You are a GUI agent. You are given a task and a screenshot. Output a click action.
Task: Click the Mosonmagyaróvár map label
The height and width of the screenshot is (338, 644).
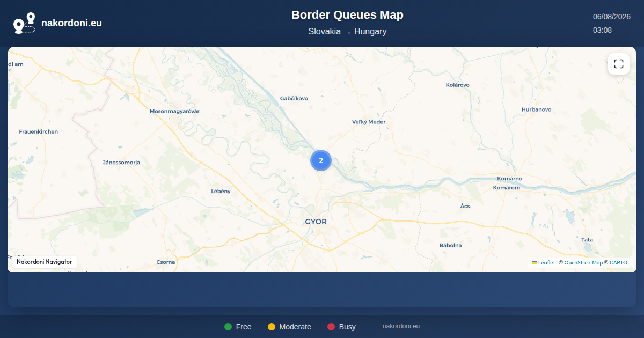pyautogui.click(x=174, y=111)
